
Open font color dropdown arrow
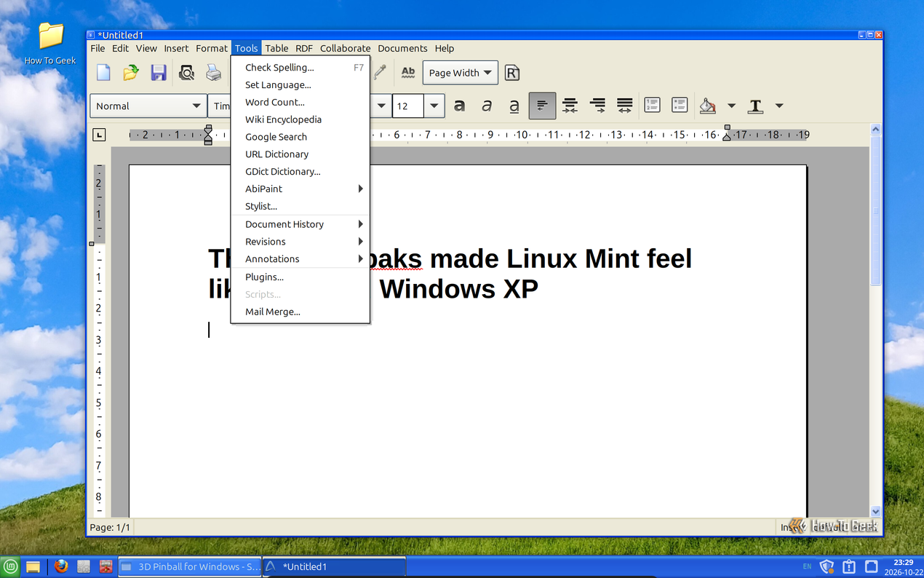click(x=779, y=106)
